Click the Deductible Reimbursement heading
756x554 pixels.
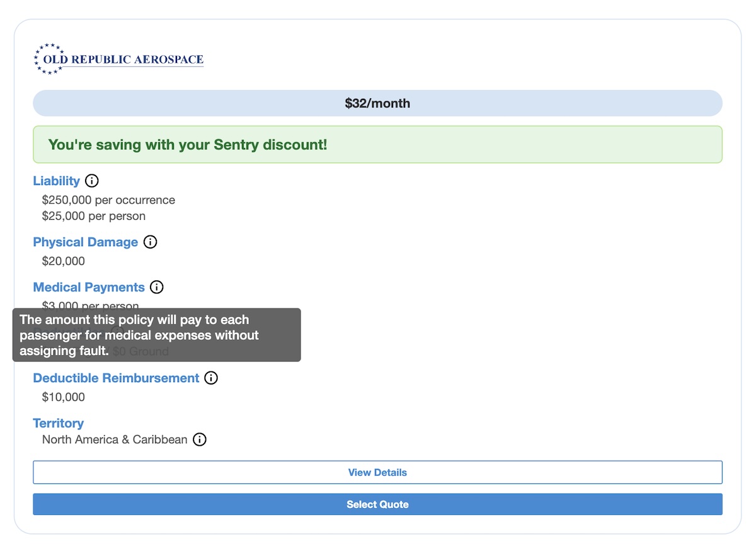tap(116, 378)
